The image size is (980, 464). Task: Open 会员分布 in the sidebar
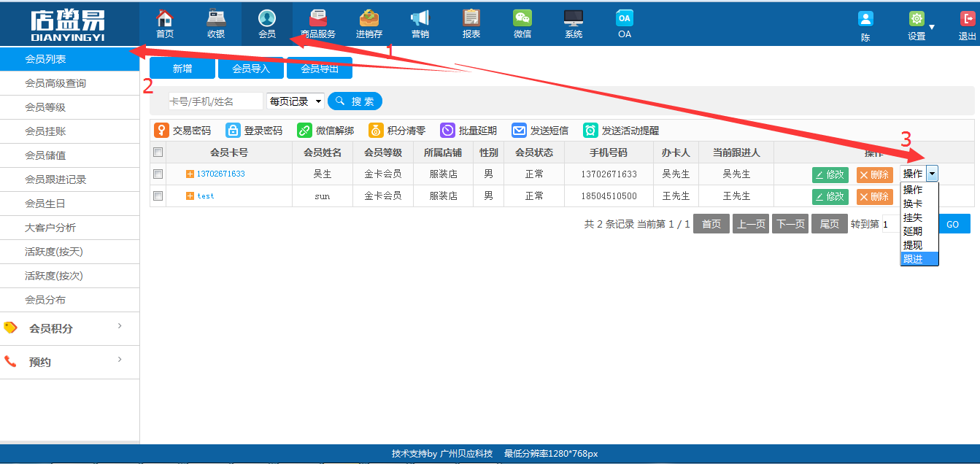tap(69, 300)
